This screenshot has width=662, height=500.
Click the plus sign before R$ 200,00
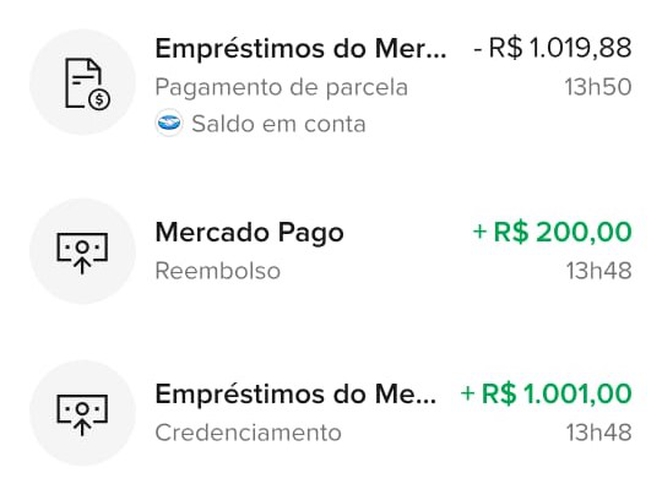pos(480,233)
